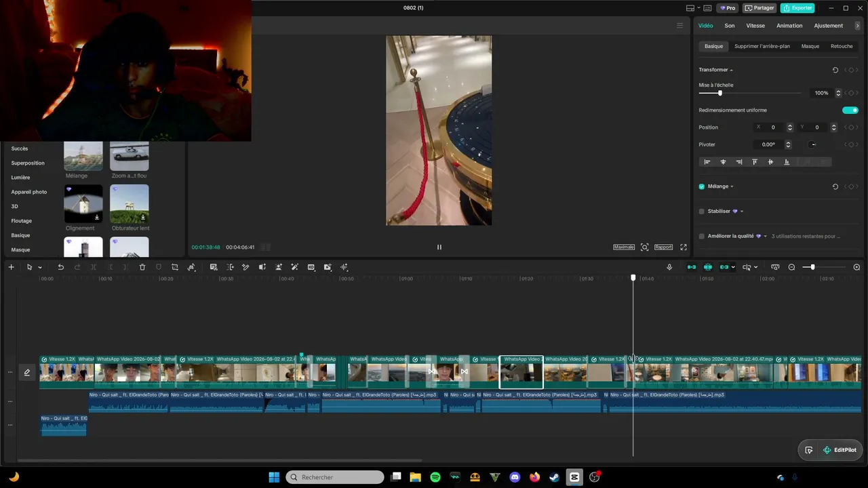Open the Ajustement tab

(x=829, y=26)
